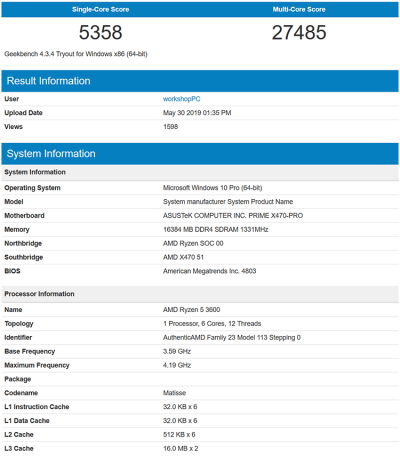The height and width of the screenshot is (456, 400).
Task: Click the Package label
Action: tap(18, 379)
